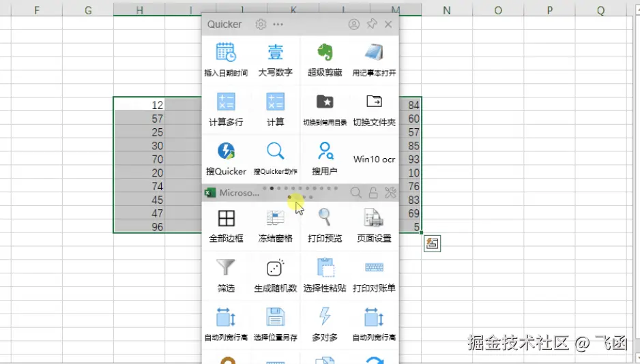
Task: Open the Quicker three-dot more menu
Action: [278, 25]
